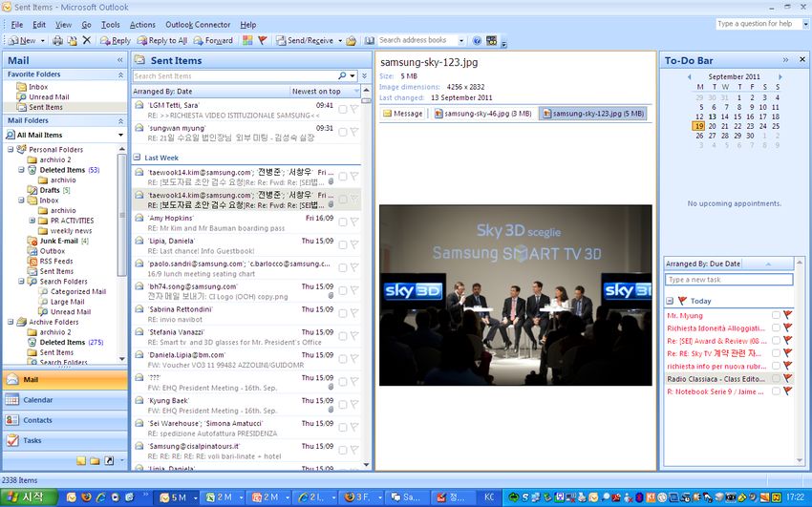Screen dimensions: 812x507
Task: Collapse the Last Week message group
Action: tap(137, 158)
